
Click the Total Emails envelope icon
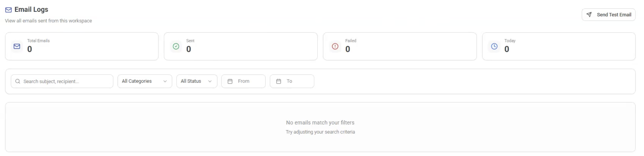click(x=17, y=46)
